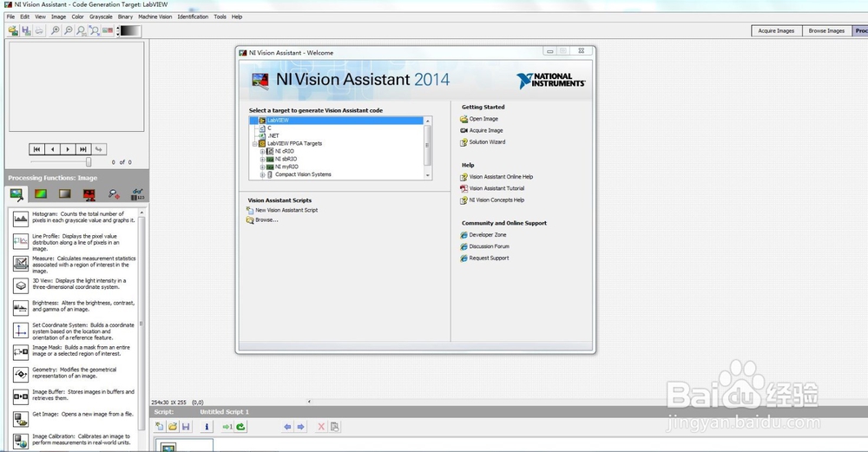The height and width of the screenshot is (452, 868).
Task: Open Vision Assistant Online Help link
Action: (x=501, y=177)
